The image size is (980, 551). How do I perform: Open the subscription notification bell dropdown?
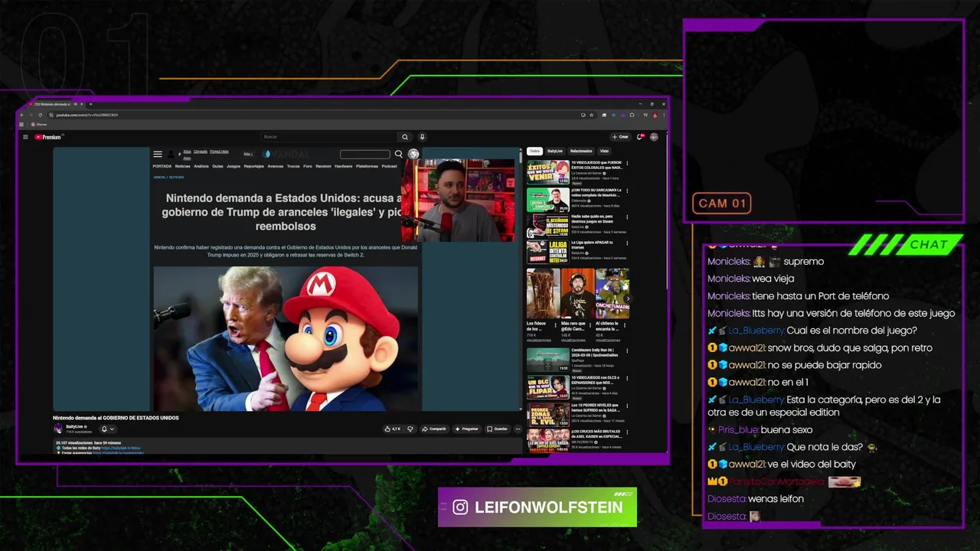pyautogui.click(x=107, y=429)
